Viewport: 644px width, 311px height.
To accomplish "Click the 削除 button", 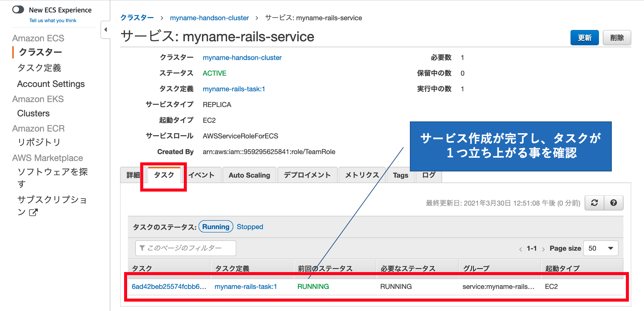I will pyautogui.click(x=617, y=38).
